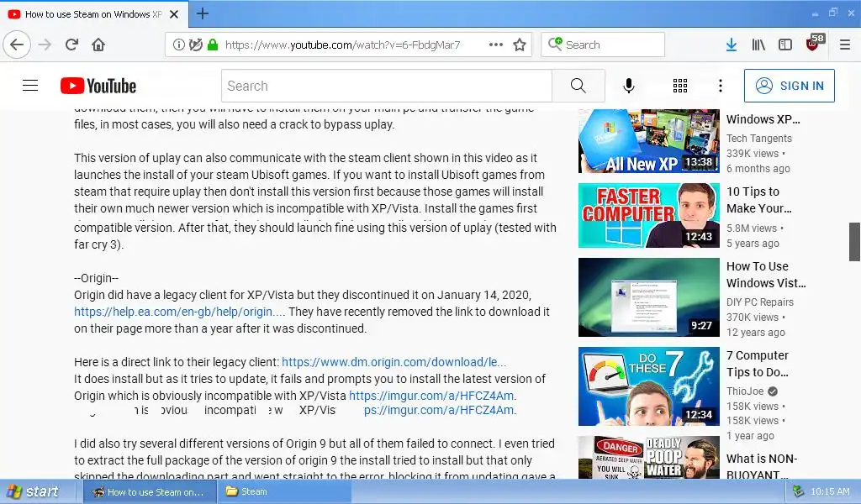The image size is (861, 504).
Task: Click the 10:15 AM taskbar clock
Action: [830, 491]
